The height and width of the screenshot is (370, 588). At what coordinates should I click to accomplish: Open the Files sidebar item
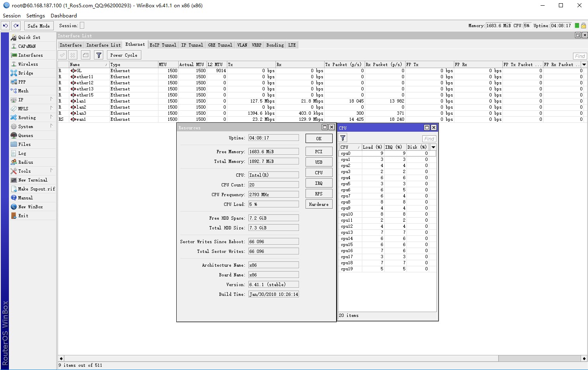[x=24, y=144]
